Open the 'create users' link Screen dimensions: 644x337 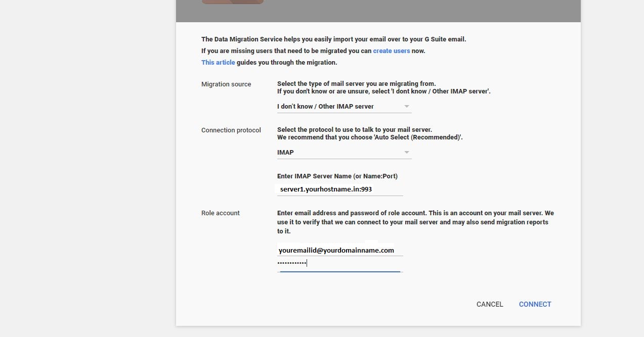pos(391,51)
